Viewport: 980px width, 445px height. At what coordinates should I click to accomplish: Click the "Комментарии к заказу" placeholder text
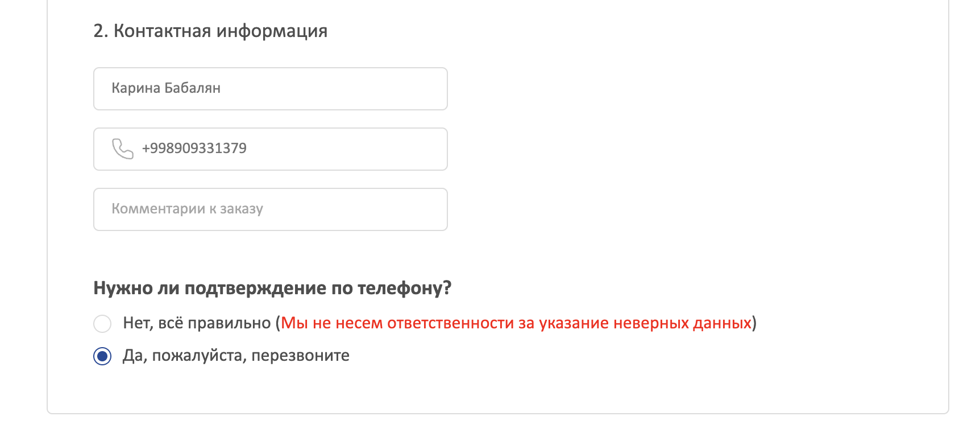coord(187,209)
